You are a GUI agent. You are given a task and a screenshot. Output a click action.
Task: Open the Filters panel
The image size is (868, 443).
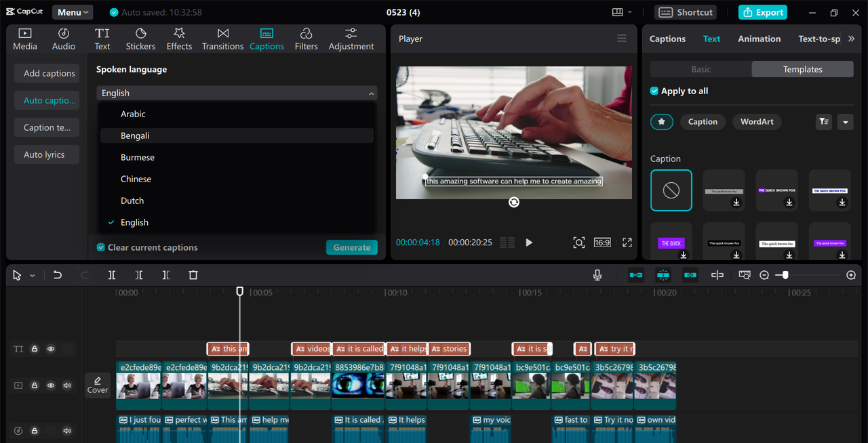coord(306,39)
